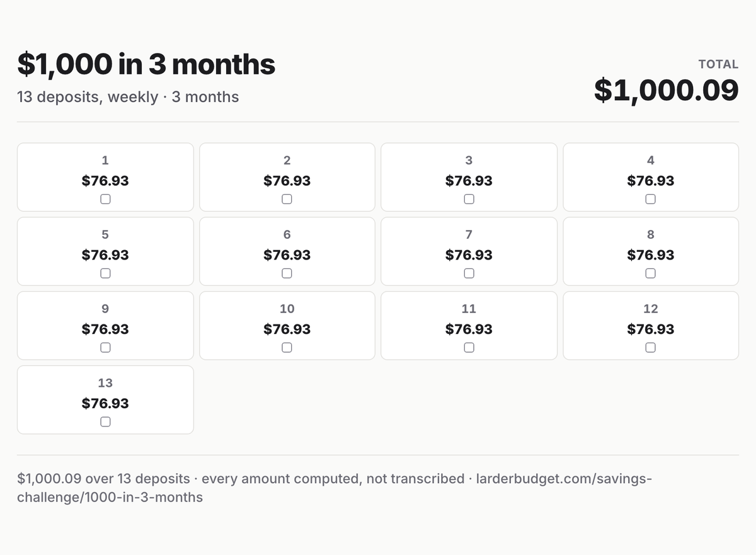Check off the final deposit 13

105,422
